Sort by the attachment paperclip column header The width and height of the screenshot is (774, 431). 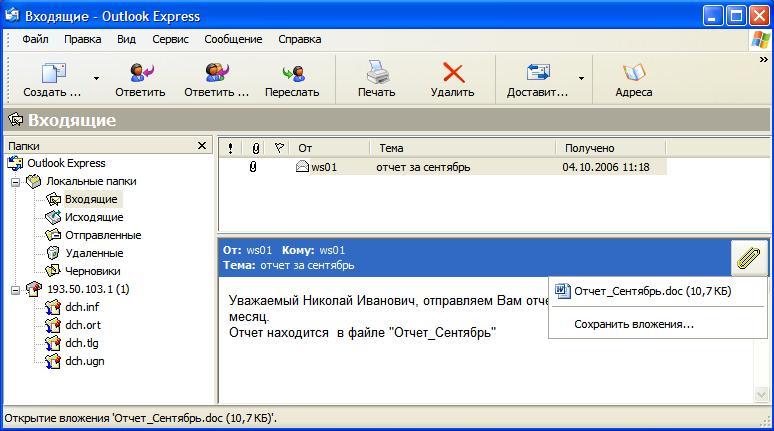tap(255, 148)
